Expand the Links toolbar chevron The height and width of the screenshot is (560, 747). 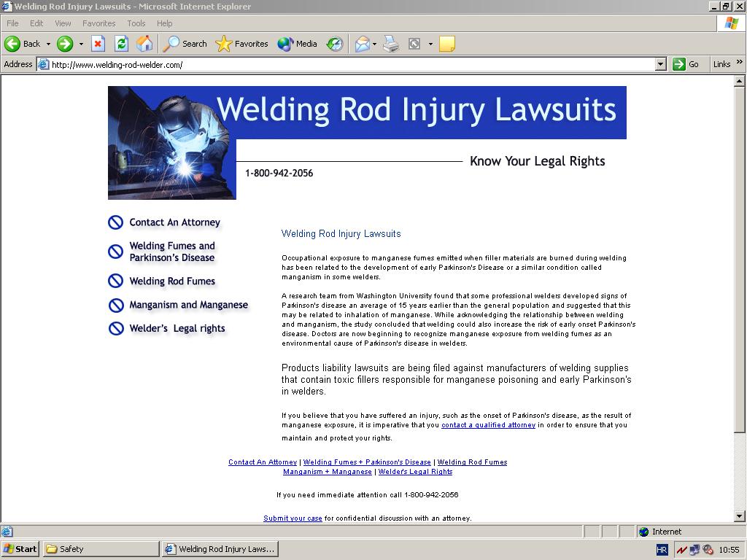(x=740, y=62)
